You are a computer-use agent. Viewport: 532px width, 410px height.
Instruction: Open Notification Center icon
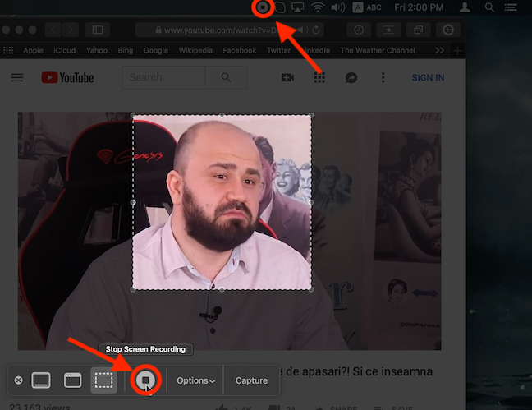(511, 7)
